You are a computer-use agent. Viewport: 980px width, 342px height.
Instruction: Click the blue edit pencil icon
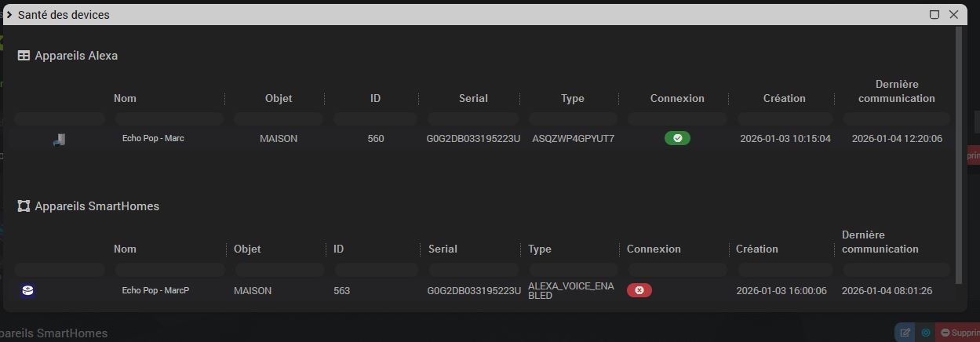tap(905, 333)
